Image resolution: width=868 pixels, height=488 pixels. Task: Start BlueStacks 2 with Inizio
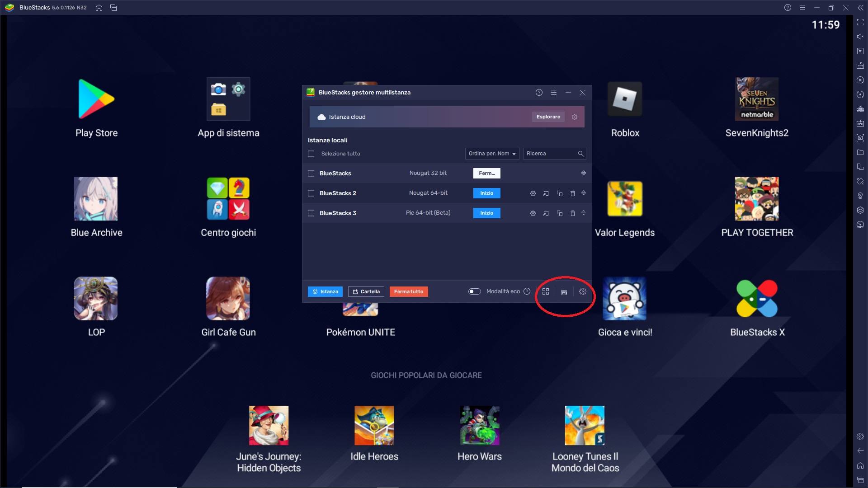coord(486,193)
